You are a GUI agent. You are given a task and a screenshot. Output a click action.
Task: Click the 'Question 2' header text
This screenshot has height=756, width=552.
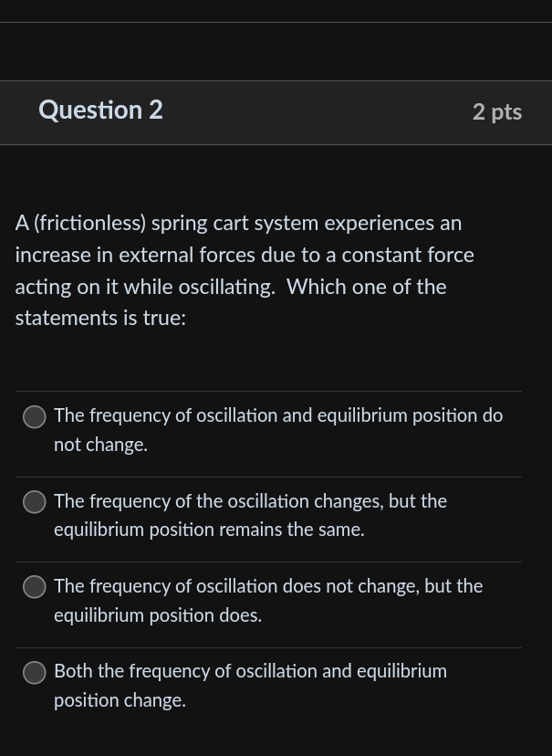pos(100,110)
